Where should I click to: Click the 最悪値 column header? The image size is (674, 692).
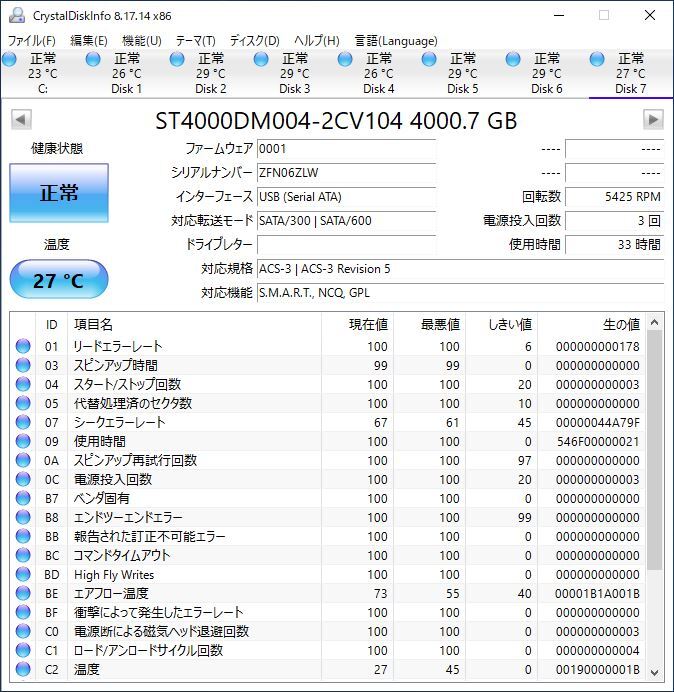429,324
